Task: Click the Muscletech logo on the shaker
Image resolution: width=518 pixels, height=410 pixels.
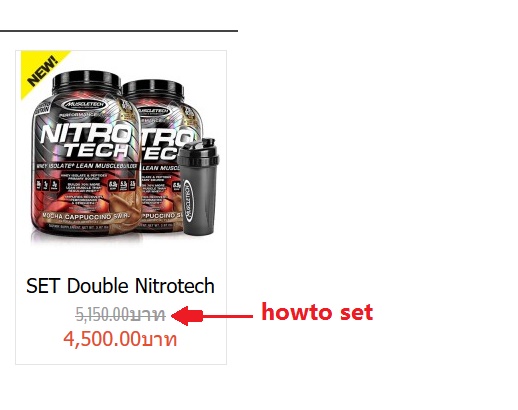Action: (x=188, y=201)
